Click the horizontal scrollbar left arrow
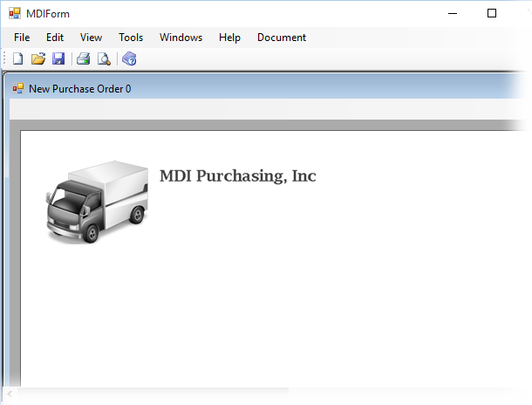The height and width of the screenshot is (405, 532). click(10, 394)
